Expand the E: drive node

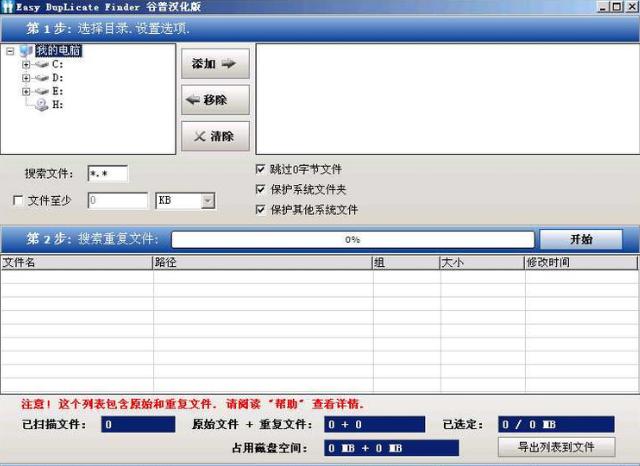pos(26,91)
